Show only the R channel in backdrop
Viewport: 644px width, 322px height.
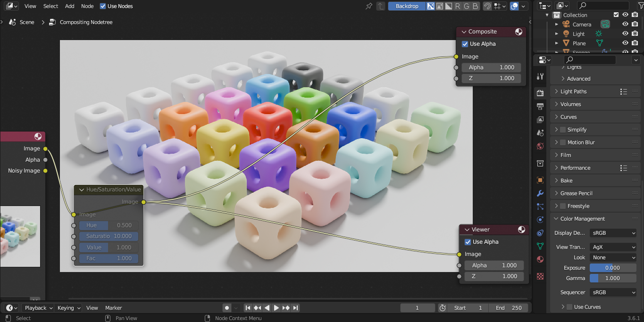point(458,6)
